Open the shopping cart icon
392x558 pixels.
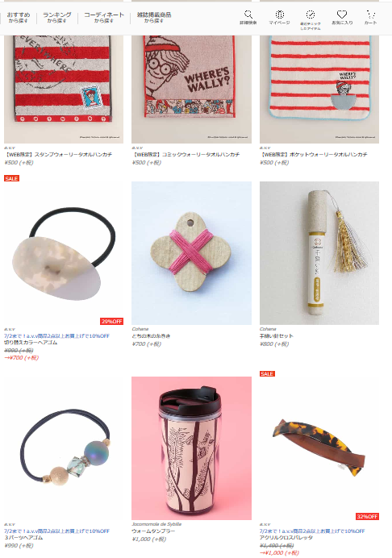point(371,17)
